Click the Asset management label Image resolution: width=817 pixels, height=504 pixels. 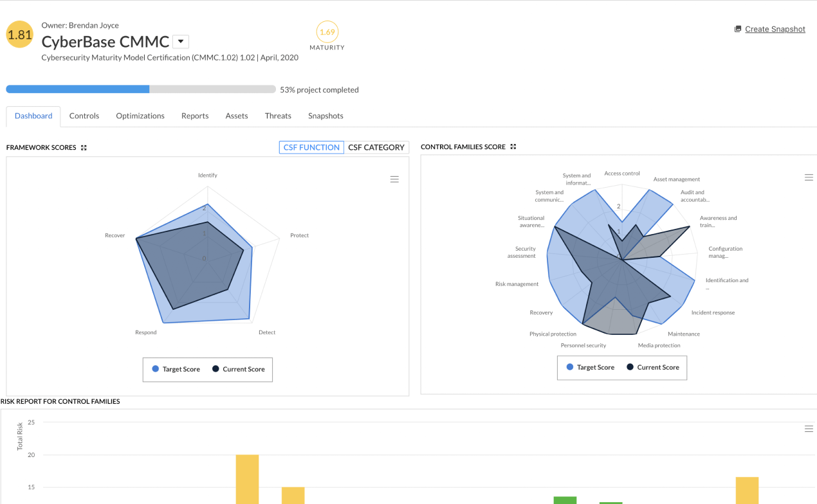[677, 179]
